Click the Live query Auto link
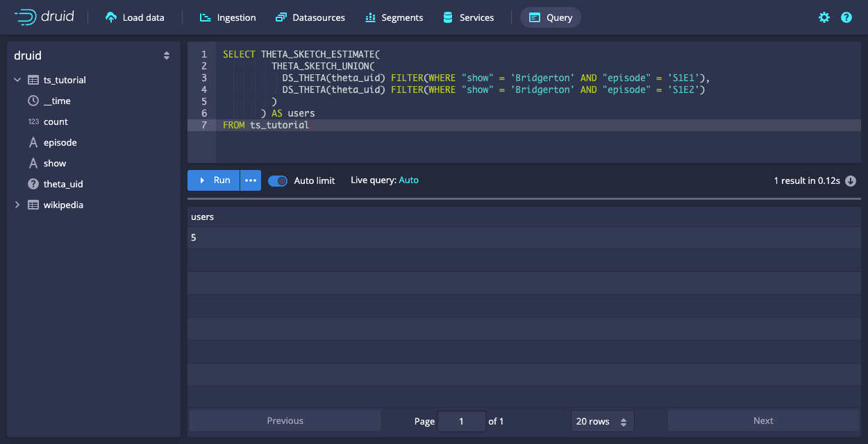 tap(408, 180)
